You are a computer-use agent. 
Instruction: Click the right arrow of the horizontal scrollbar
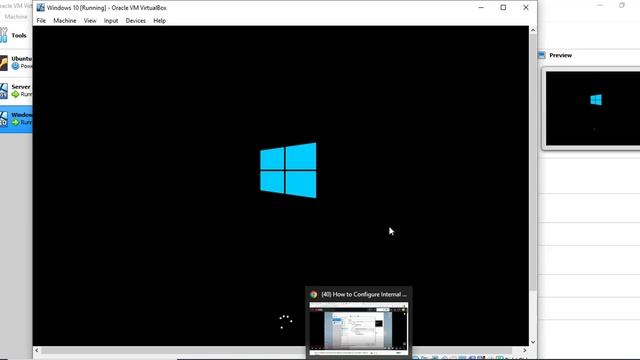[x=525, y=350]
